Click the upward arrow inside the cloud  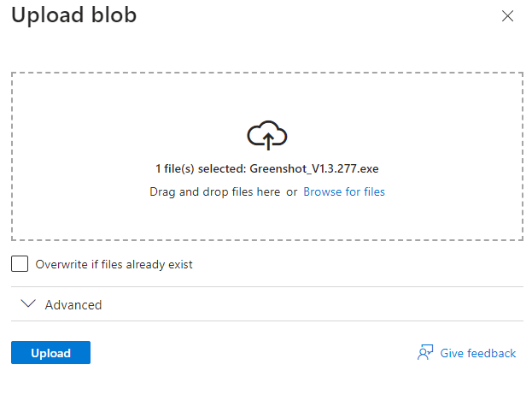tap(267, 140)
